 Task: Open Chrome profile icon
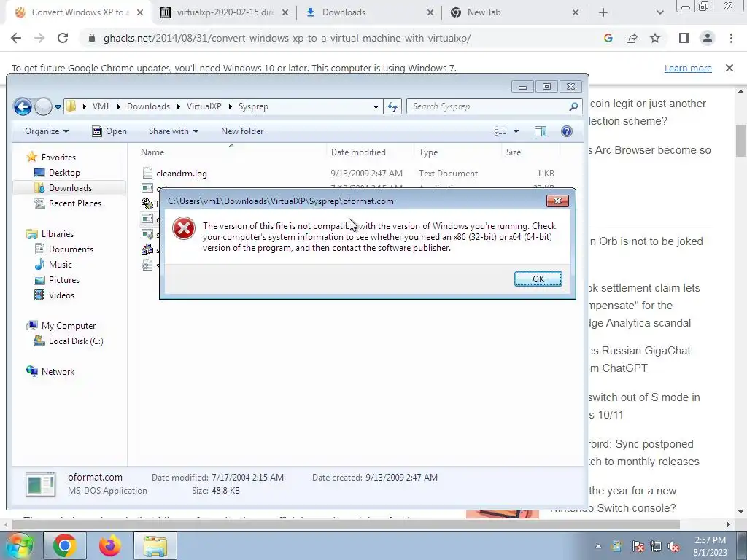tap(708, 39)
